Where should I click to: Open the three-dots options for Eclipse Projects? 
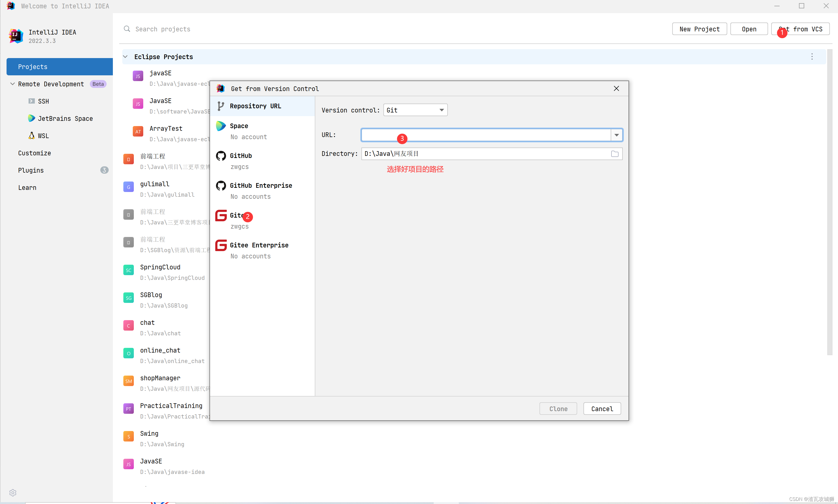pyautogui.click(x=812, y=57)
